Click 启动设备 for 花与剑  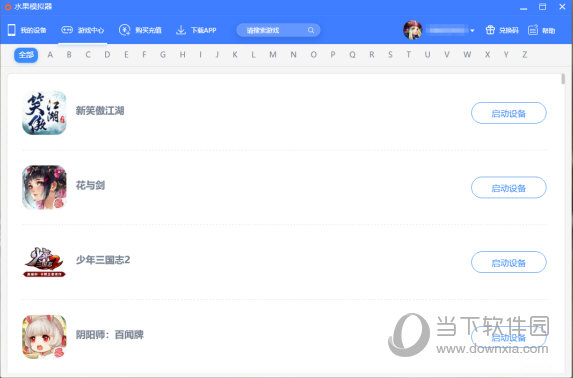pos(509,188)
